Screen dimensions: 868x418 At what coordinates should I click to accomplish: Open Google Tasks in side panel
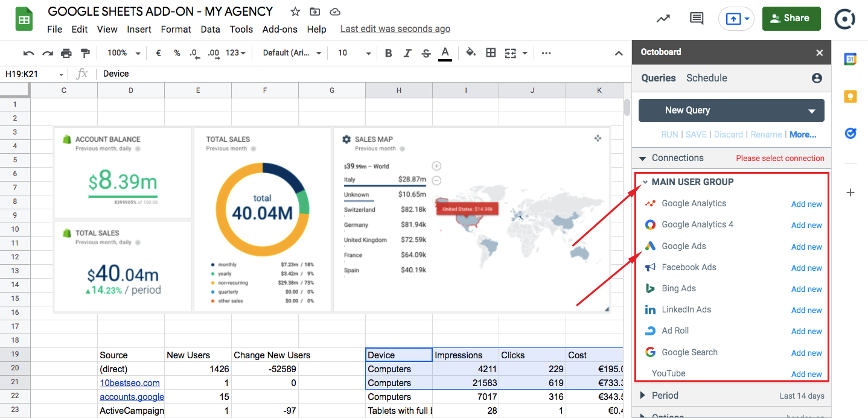850,133
